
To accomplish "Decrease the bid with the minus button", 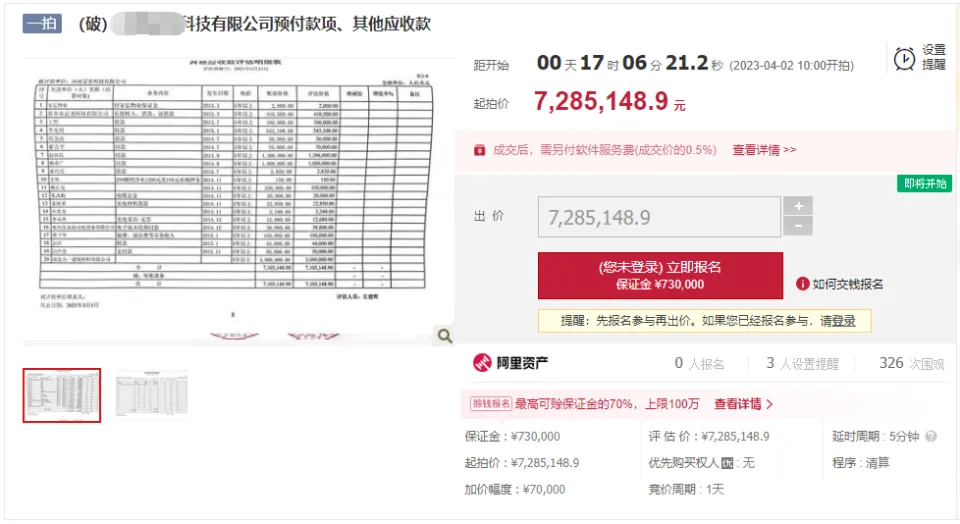I will pos(797,226).
